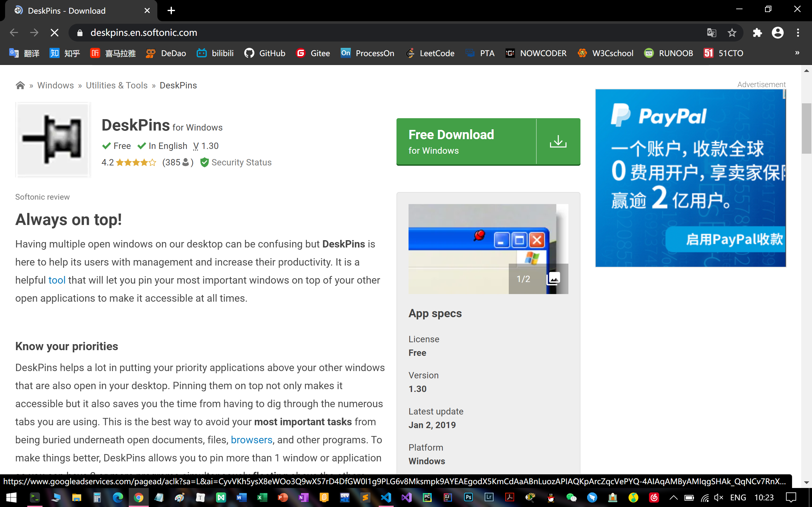The width and height of the screenshot is (812, 507).
Task: Open the Utilities & Tools breadcrumb link
Action: tap(116, 86)
